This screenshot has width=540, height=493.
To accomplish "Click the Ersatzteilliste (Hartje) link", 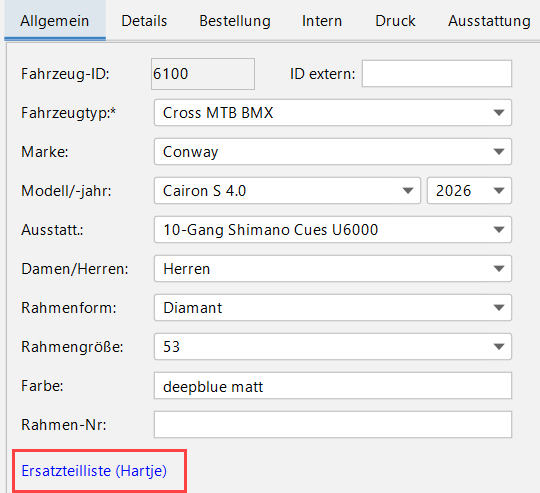I will (x=94, y=471).
